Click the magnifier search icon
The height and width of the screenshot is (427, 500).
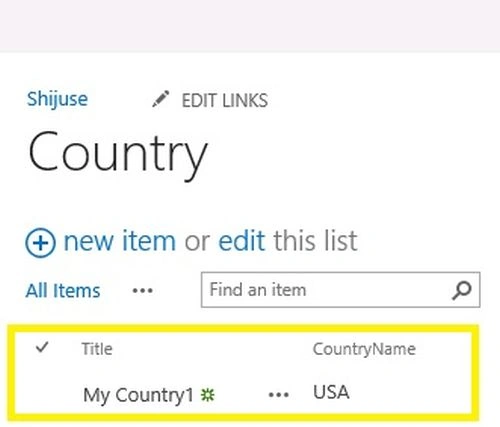(462, 290)
